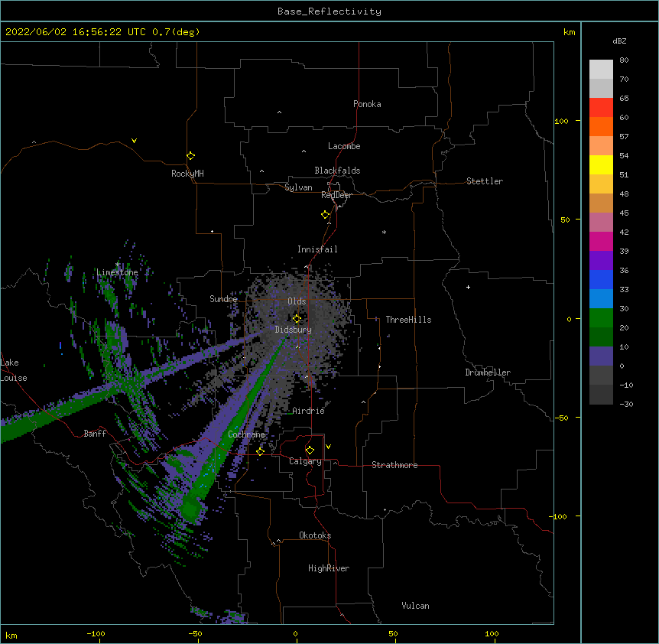Image resolution: width=659 pixels, height=644 pixels.
Task: Click the 2022/06/02 16:56:22 UTC timestamp
Action: pyautogui.click(x=76, y=32)
